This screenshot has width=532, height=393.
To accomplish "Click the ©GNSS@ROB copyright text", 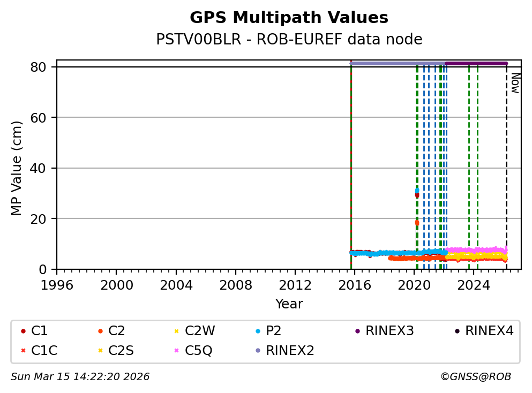I will 475,377.
